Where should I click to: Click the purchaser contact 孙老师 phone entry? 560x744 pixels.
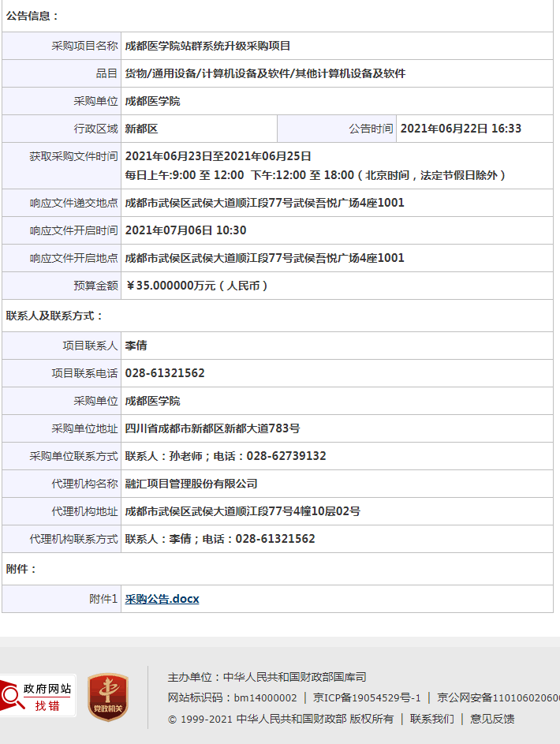(225, 456)
